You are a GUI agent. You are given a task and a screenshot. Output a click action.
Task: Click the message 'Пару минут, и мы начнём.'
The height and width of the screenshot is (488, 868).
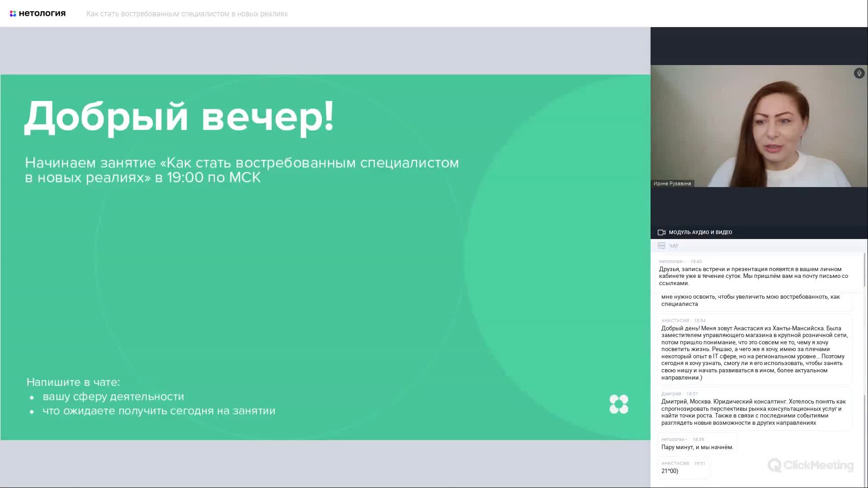(697, 443)
